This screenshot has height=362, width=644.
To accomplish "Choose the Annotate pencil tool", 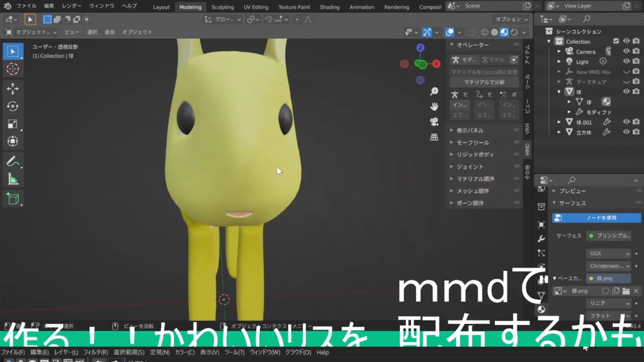I will point(13,162).
